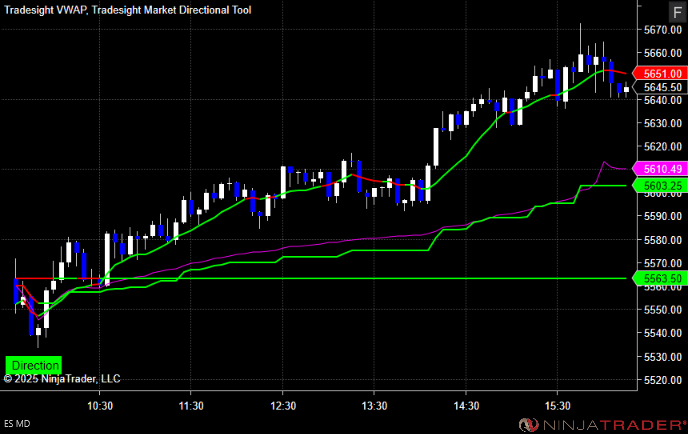Click the 5640.00 price axis label
The height and width of the screenshot is (434, 688).
[x=663, y=100]
